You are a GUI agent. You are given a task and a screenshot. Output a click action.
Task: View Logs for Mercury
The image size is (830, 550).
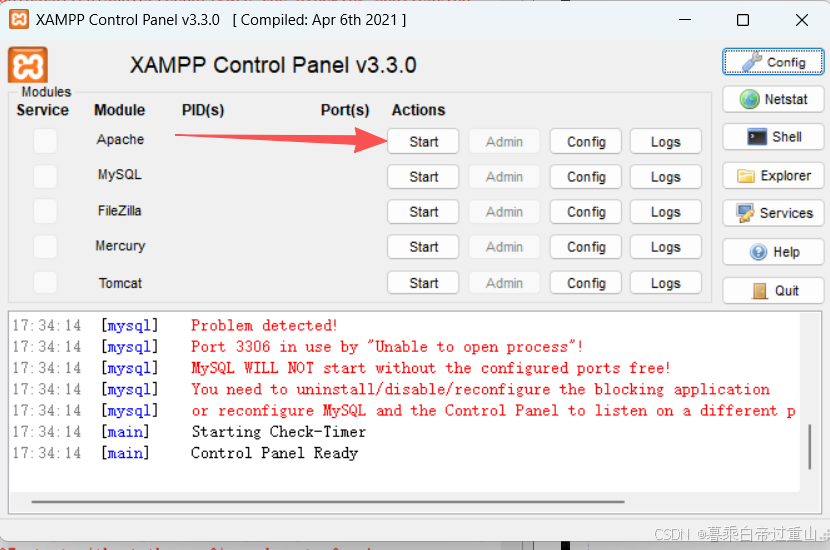665,247
